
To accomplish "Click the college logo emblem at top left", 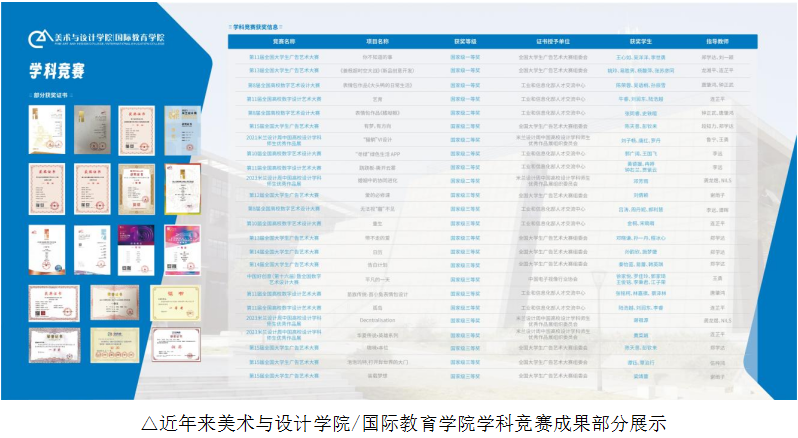I will pos(39,37).
